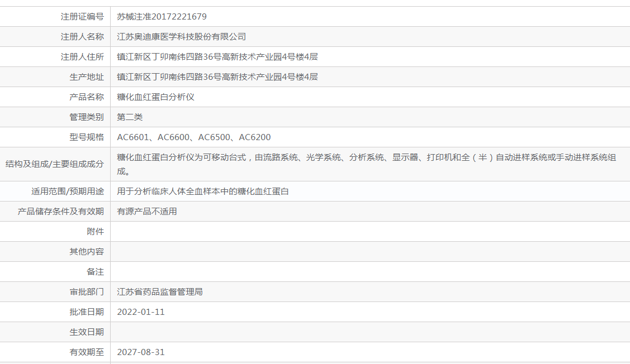The height and width of the screenshot is (364, 630).
Task: Click the address value in 注册人住所 row
Action: coord(217,56)
